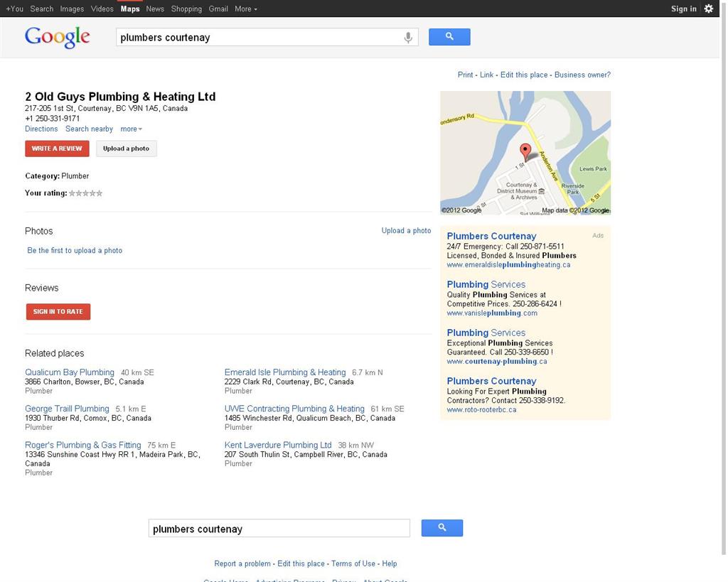Click the address 217-205 1st St, Courtenay

[x=107, y=108]
